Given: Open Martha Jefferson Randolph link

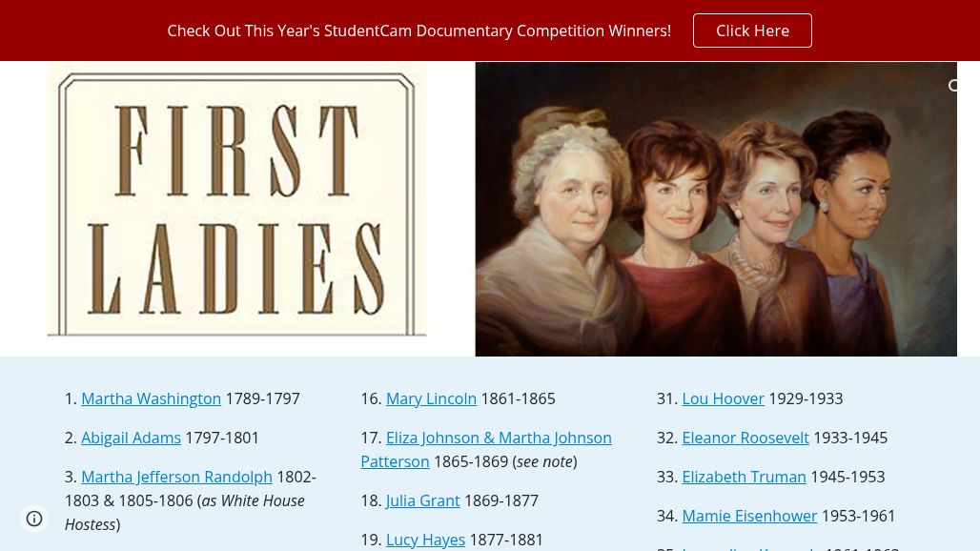Looking at the screenshot, I should click(176, 477).
